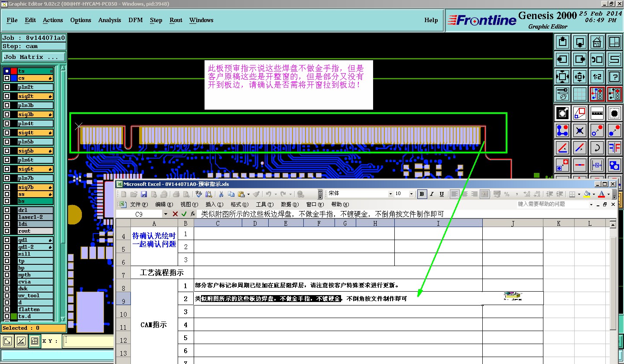Click the pan left view icon
Viewport: 624px width, 364px height.
(562, 59)
